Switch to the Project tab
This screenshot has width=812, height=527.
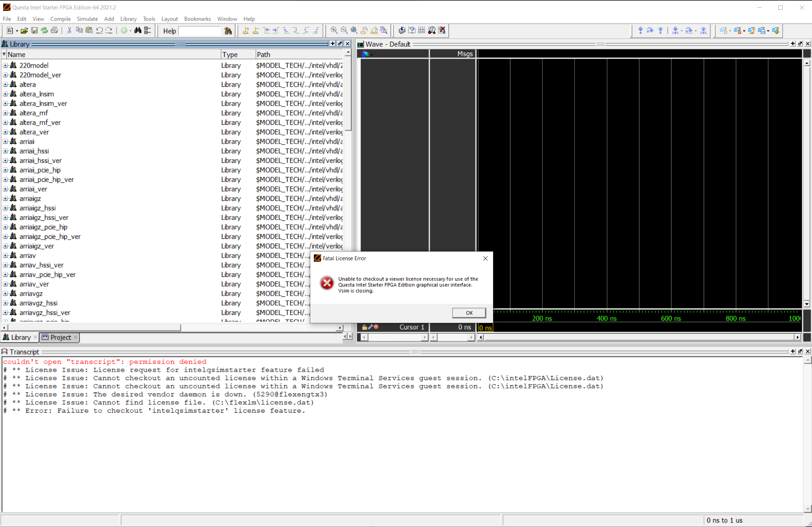[60, 337]
